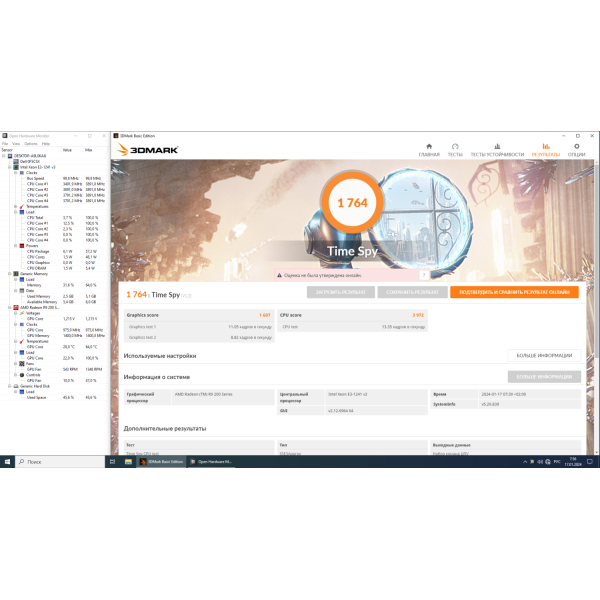Show hidden tray icons chevron
600x600 pixels.
(525, 462)
